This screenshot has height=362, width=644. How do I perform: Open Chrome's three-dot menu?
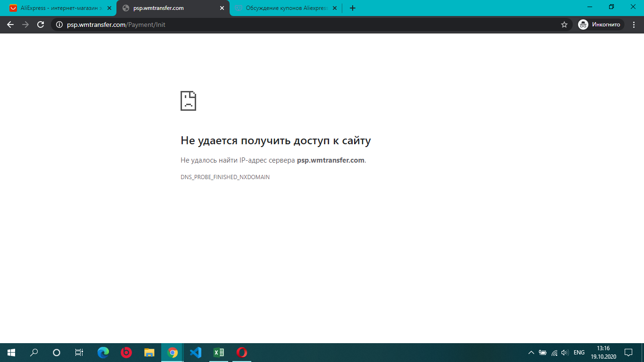(634, 25)
